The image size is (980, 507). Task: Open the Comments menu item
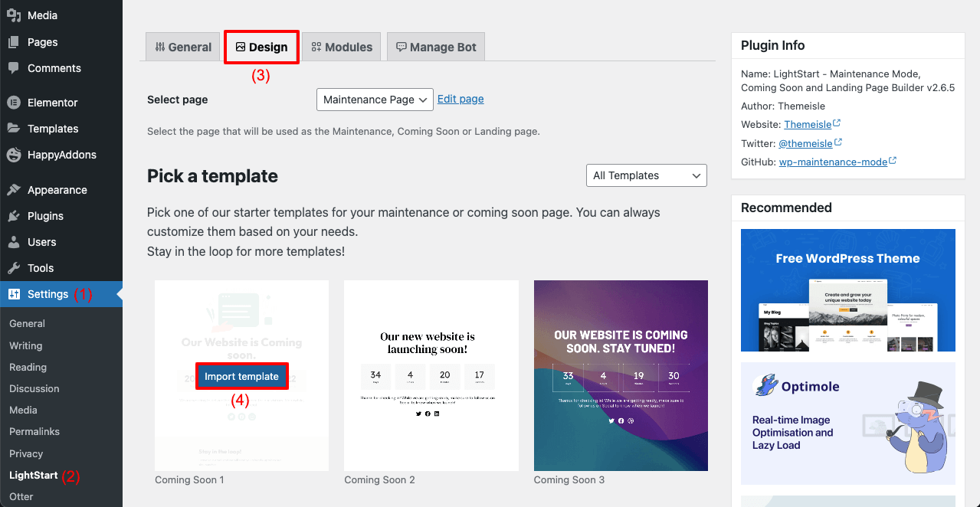tap(61, 68)
